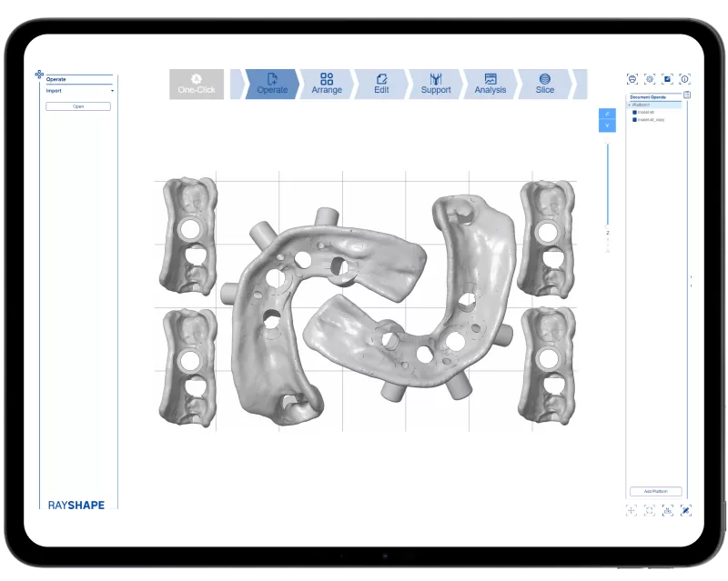
Task: Expand the Import dropdown arrow
Action: [112, 91]
